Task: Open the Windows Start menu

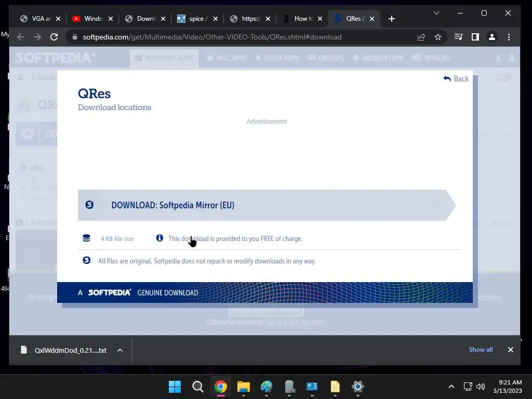Action: pyautogui.click(x=175, y=387)
